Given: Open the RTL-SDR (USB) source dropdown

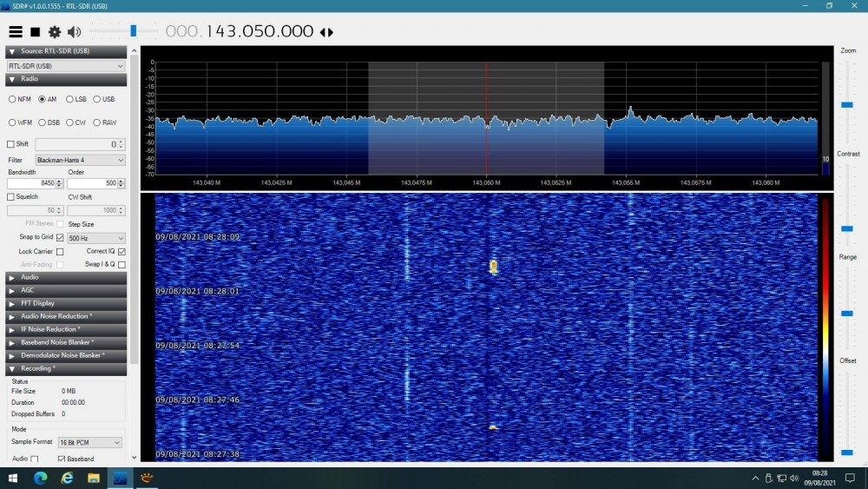Looking at the screenshot, I should pos(66,66).
